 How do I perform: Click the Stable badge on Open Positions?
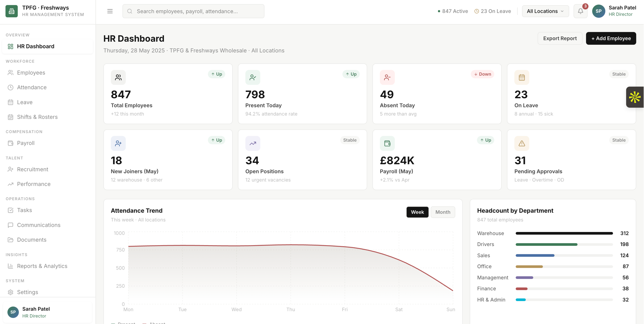point(350,140)
